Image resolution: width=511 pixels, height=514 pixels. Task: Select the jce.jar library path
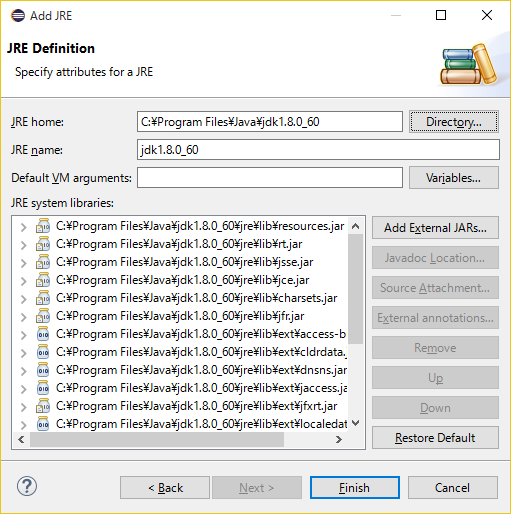pos(182,280)
